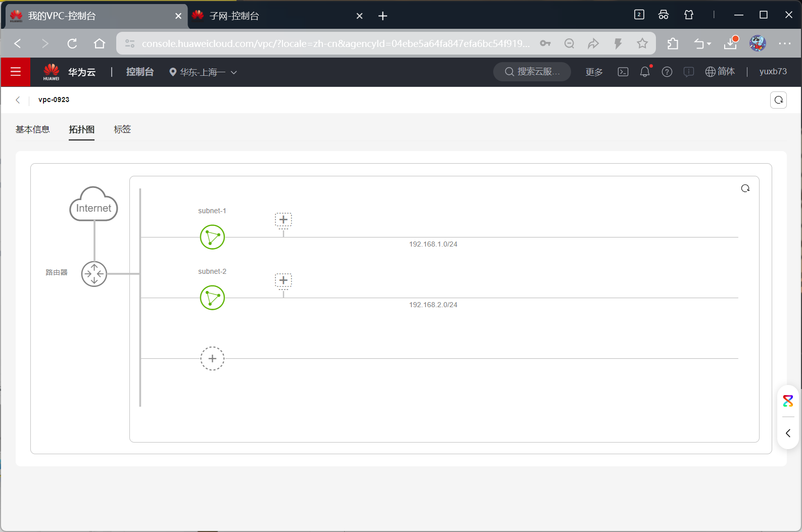Click the browser profile avatar
The height and width of the screenshot is (532, 802).
point(758,43)
